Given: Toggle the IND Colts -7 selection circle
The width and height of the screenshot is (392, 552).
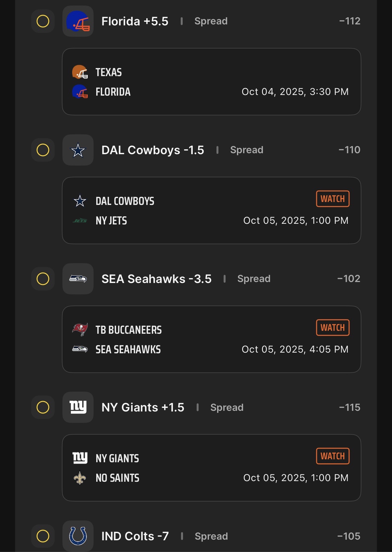Looking at the screenshot, I should pos(43,536).
